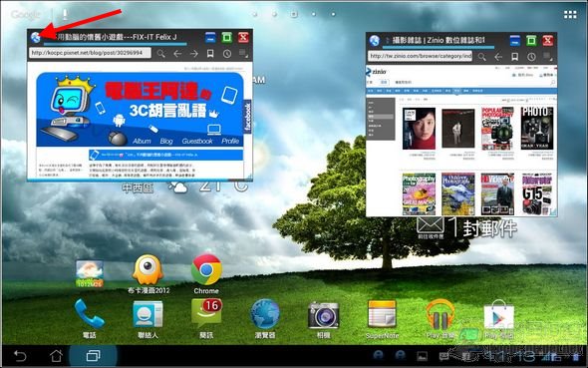Open bookmarks in the kocpc browser window

(210, 54)
